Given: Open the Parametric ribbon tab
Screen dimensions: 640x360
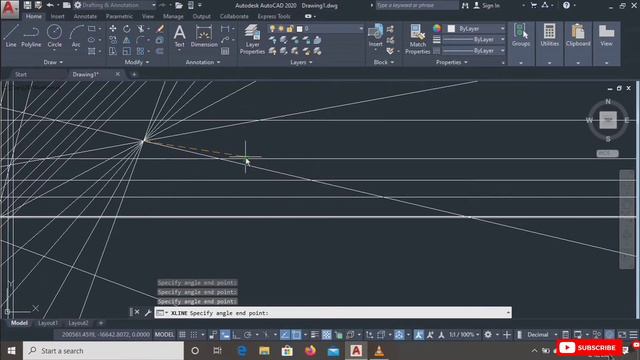Looking at the screenshot, I should pos(119,16).
